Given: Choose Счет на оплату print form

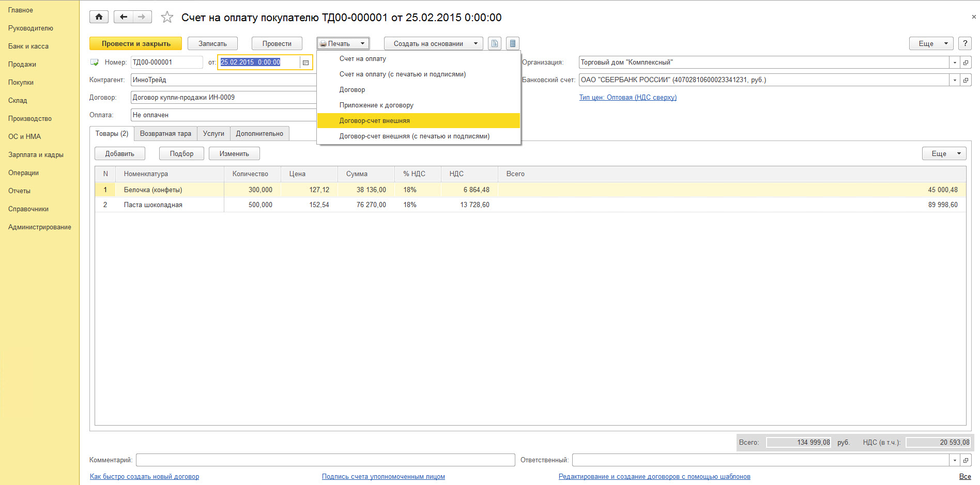Looking at the screenshot, I should 418,59.
